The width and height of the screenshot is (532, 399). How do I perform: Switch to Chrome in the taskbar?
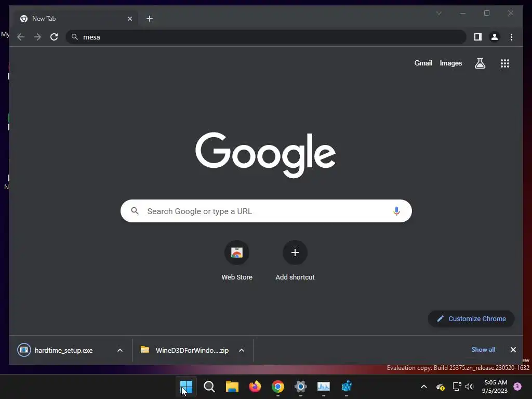(x=278, y=387)
